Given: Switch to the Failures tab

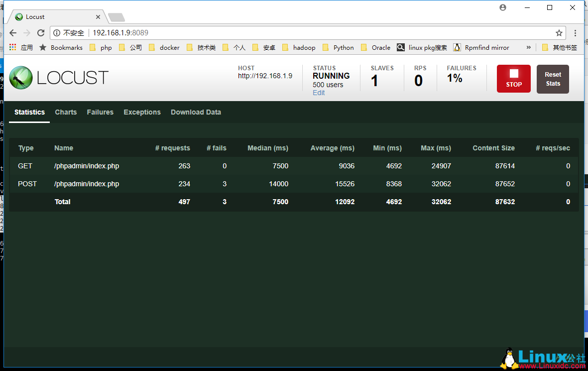Looking at the screenshot, I should coord(100,112).
